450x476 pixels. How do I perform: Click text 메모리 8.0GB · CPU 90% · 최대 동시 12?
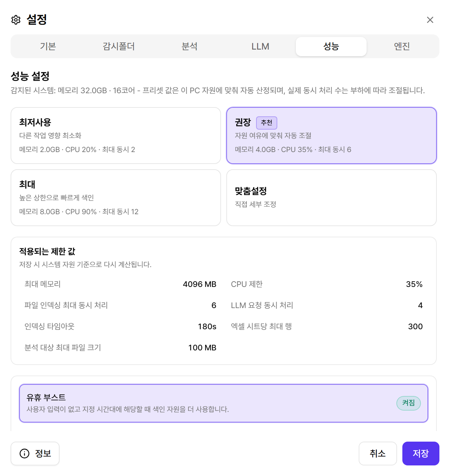[x=79, y=212]
